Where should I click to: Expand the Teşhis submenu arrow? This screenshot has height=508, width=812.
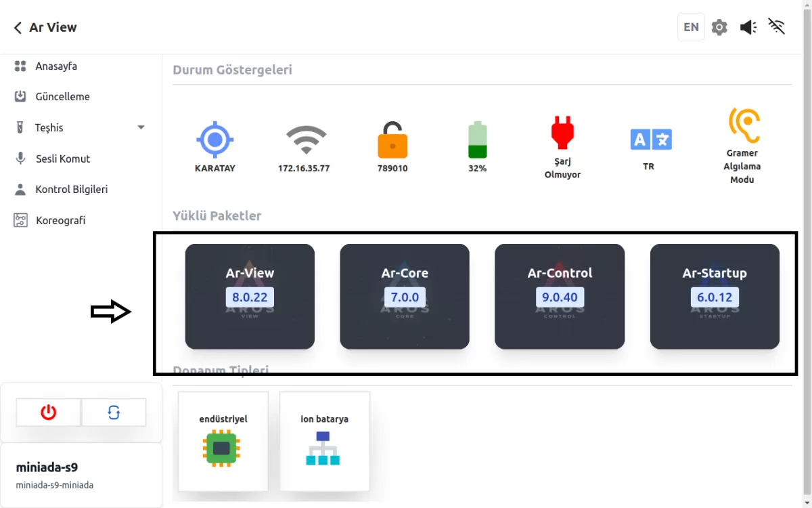[x=141, y=127]
